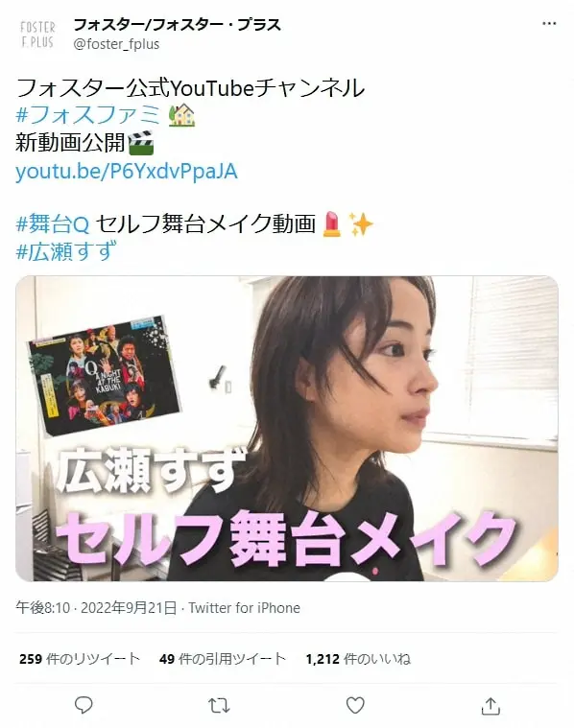Open the youtu.be/P6YxdvPpaJA link
This screenshot has width=574, height=728.
click(x=127, y=171)
